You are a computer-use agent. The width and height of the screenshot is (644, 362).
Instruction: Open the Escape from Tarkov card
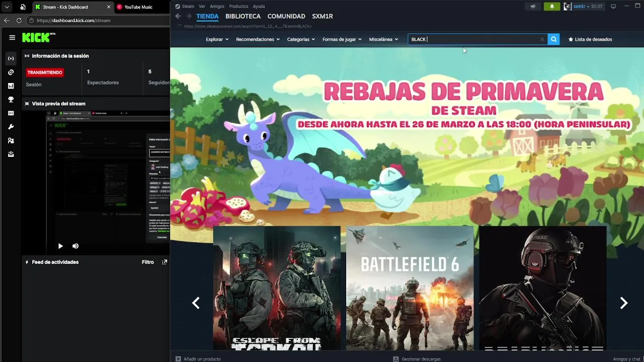pos(277,288)
